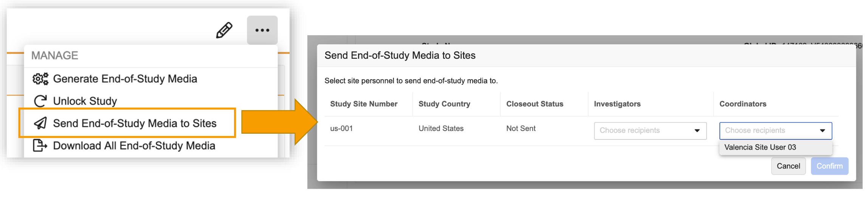Choose Download All End-of-Study Media
868x200 pixels.
[134, 146]
